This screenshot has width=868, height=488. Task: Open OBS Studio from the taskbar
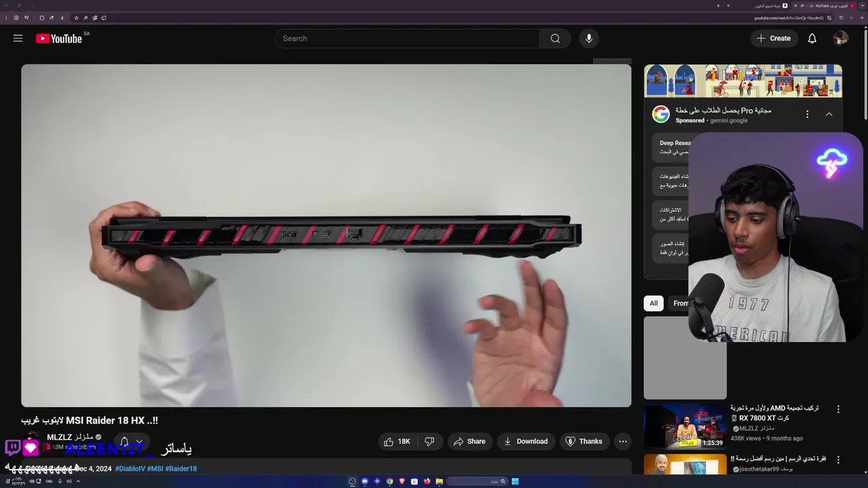click(x=352, y=481)
